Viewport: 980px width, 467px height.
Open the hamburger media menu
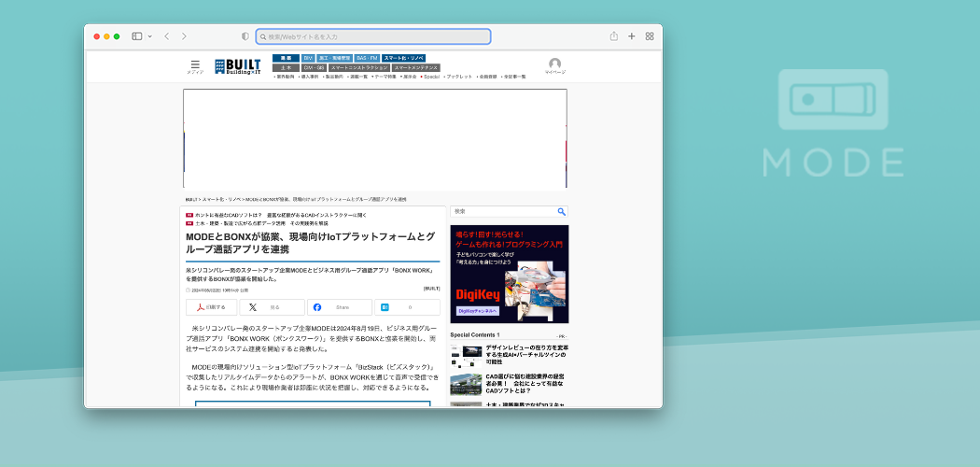195,64
